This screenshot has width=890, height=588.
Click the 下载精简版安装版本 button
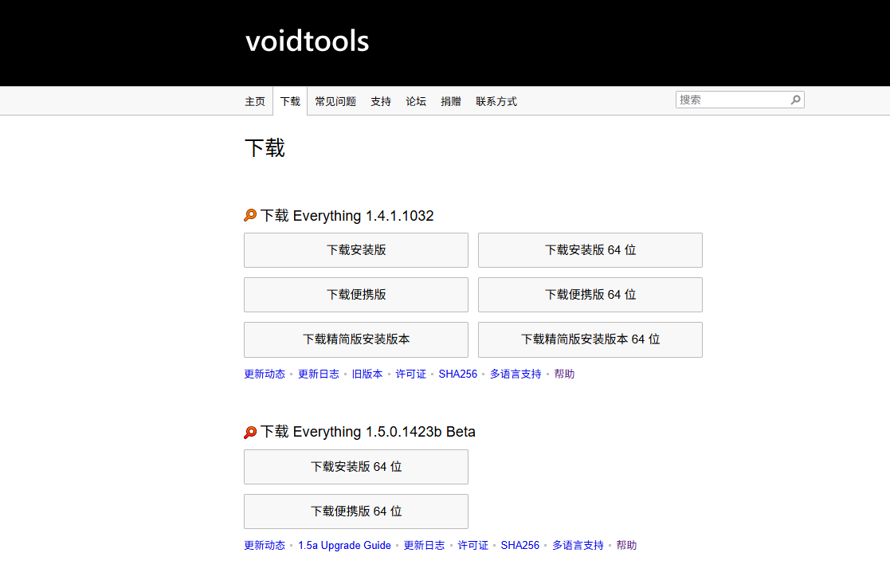tap(356, 339)
